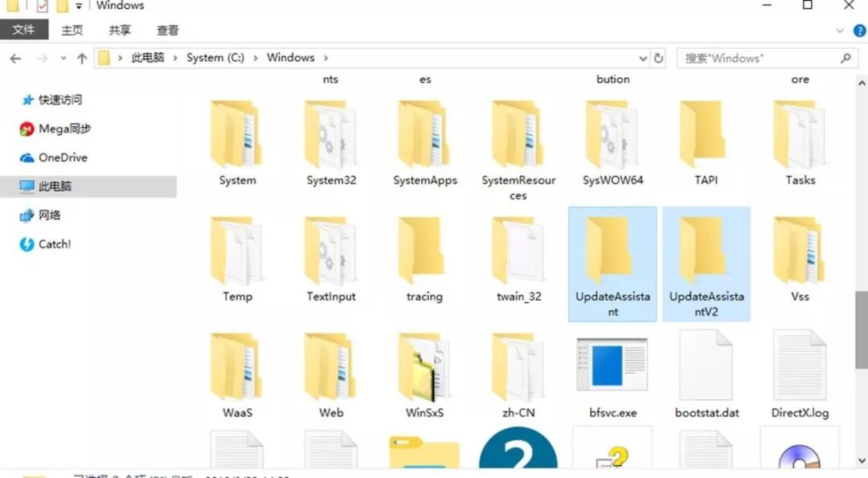Select the WaaS folder

[237, 376]
